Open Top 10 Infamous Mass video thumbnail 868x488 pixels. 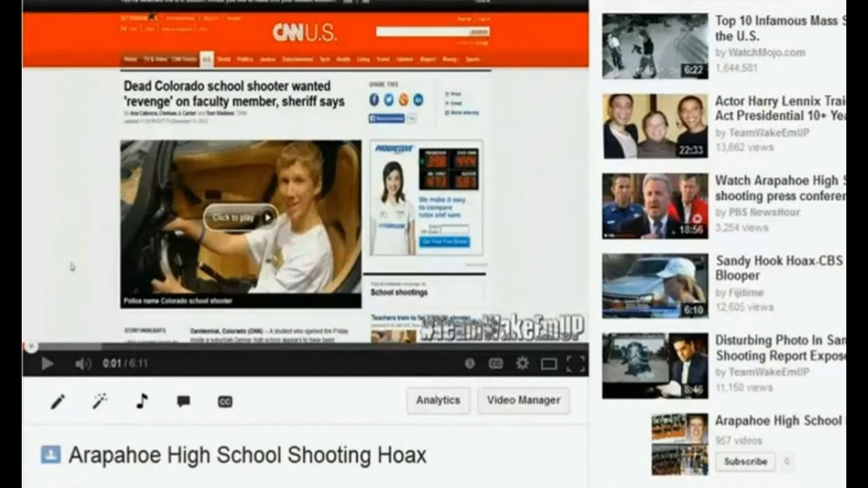pyautogui.click(x=654, y=46)
